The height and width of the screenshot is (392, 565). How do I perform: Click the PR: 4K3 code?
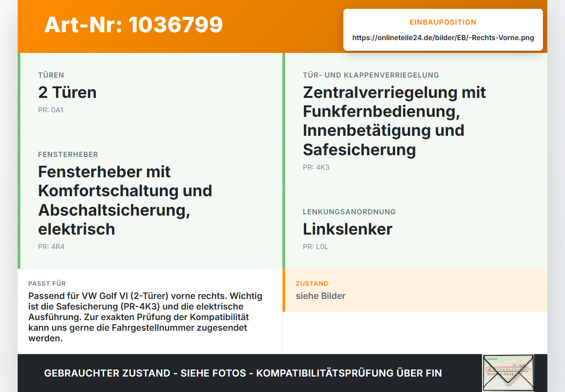pyautogui.click(x=316, y=167)
